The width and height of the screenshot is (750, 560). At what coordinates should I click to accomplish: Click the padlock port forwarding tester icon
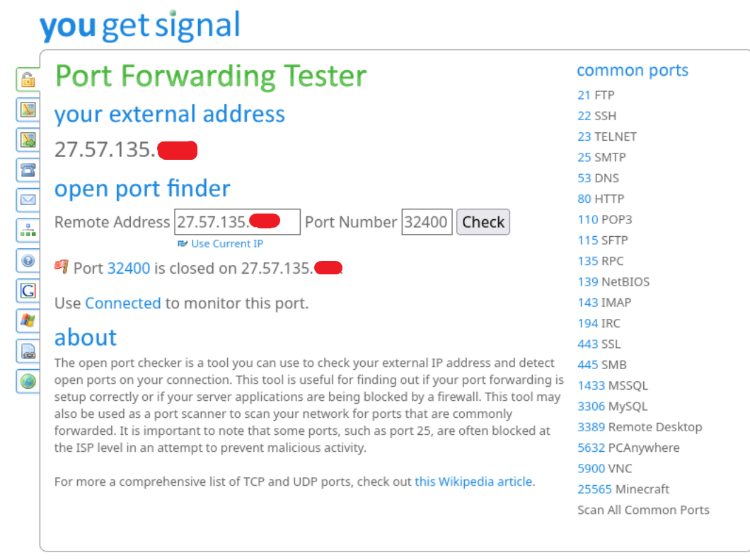28,79
